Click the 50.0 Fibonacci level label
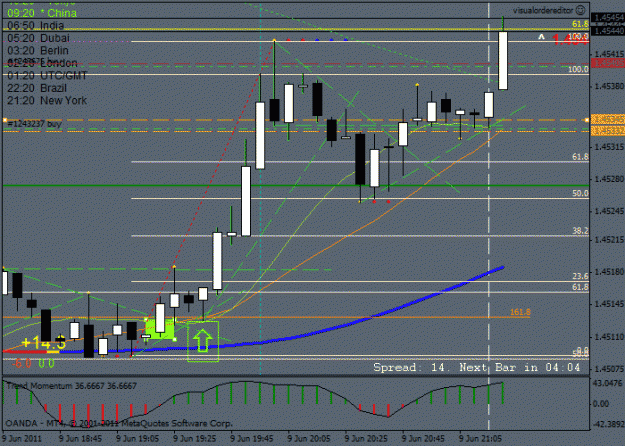Viewport: 625px width, 446px height. (580, 193)
